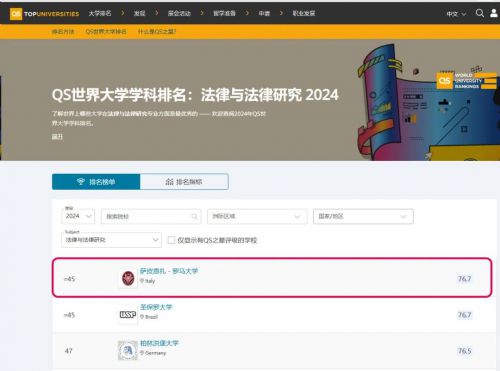Open the 柏林洪堡大学 university link
500x371 pixels.
tap(159, 343)
